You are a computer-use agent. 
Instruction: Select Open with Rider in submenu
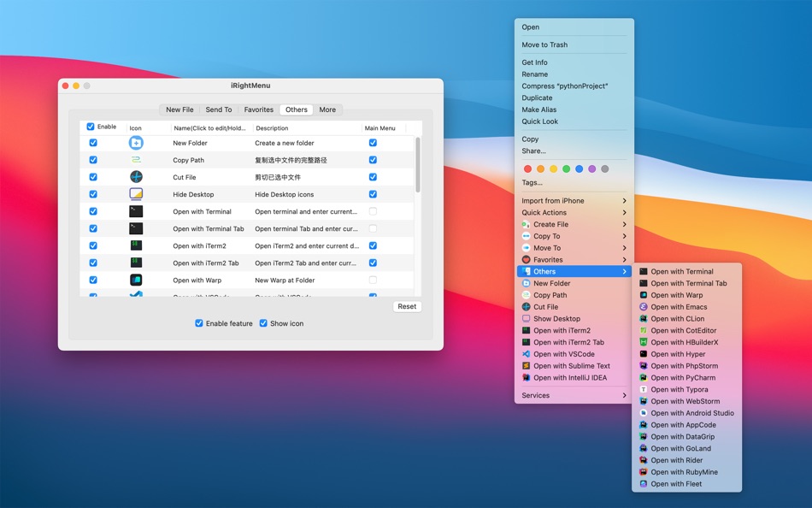coord(686,460)
